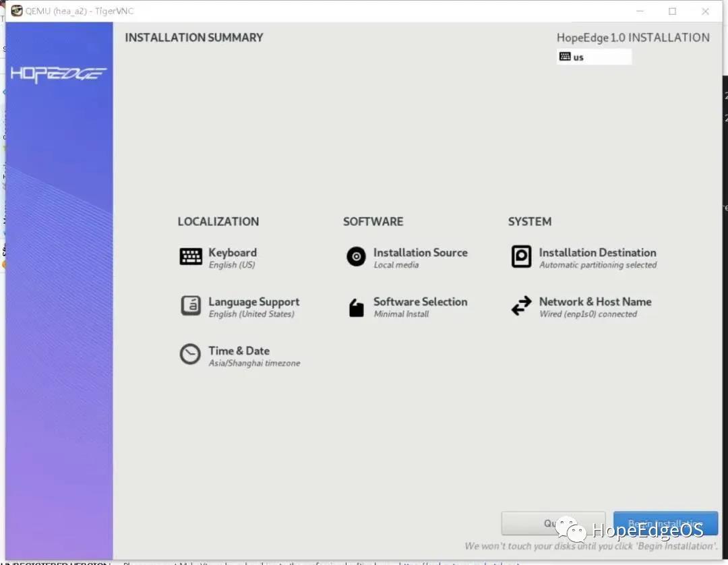Open Software Selection settings
The height and width of the screenshot is (565, 728).
point(421,302)
